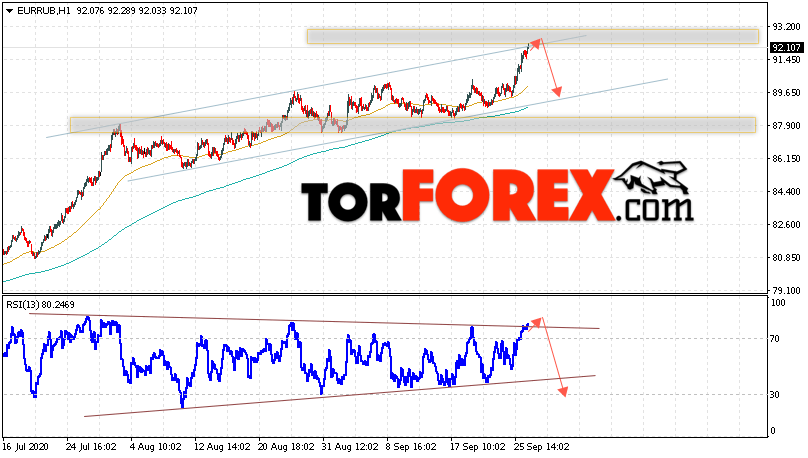Click the RSI scale value 0
The width and height of the screenshot is (808, 458).
point(773,431)
